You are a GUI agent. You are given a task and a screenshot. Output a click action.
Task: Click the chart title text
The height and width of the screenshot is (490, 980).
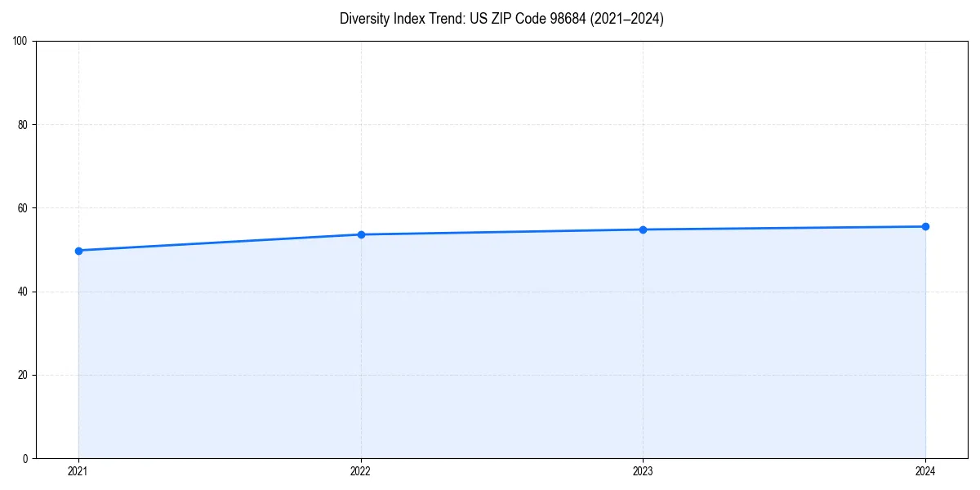click(502, 19)
